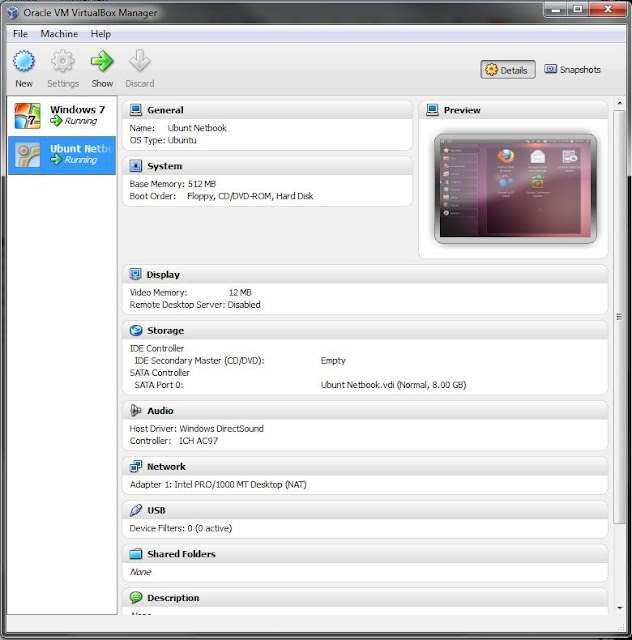Click the IDE Secondary Master Empty value
The image size is (632, 640).
[333, 360]
